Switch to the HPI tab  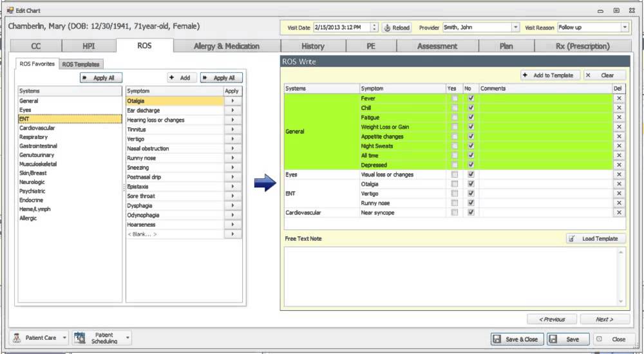click(89, 46)
